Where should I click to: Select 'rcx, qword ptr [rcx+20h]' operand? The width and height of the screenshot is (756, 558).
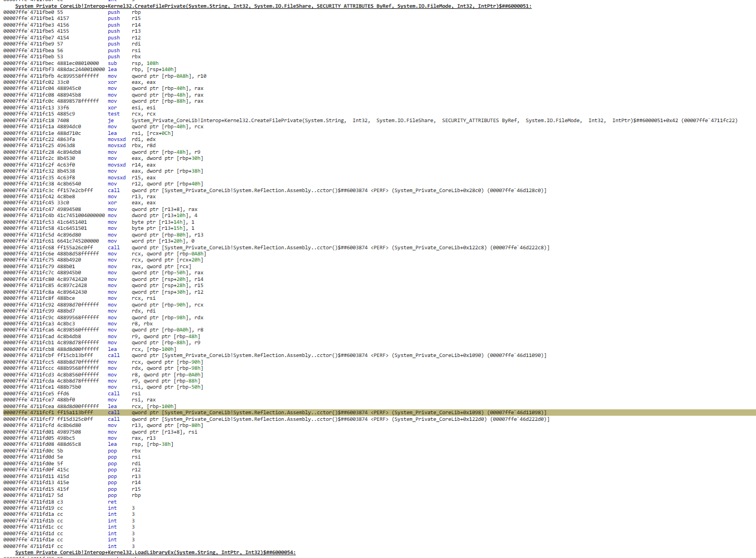pos(167,260)
